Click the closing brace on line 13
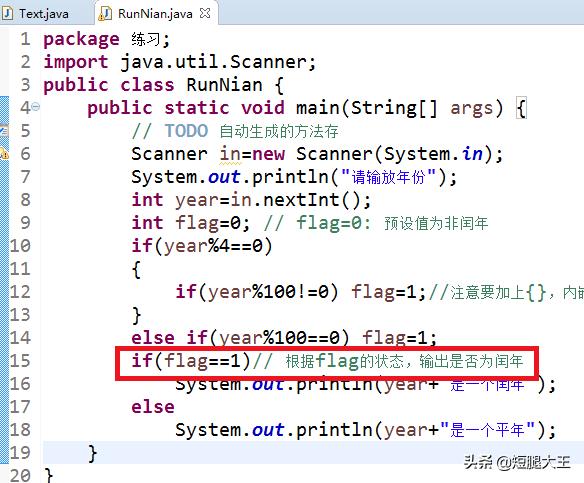Image resolution: width=584 pixels, height=483 pixels. pyautogui.click(x=136, y=315)
